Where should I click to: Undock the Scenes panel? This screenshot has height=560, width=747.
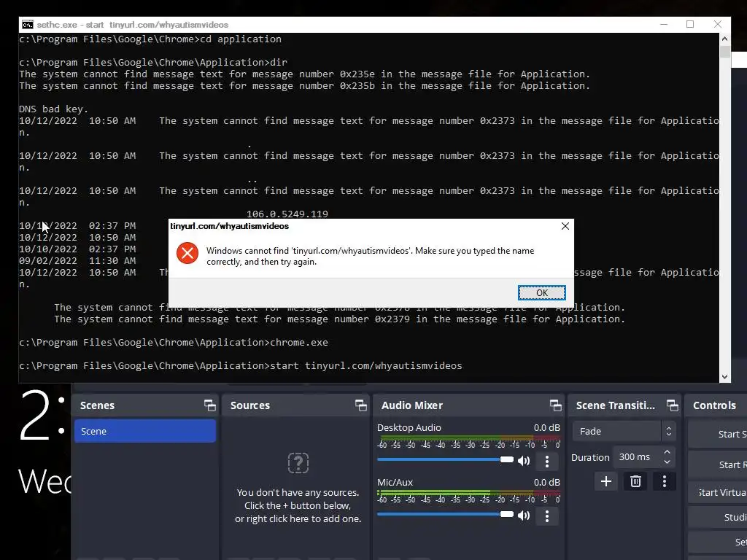click(209, 405)
